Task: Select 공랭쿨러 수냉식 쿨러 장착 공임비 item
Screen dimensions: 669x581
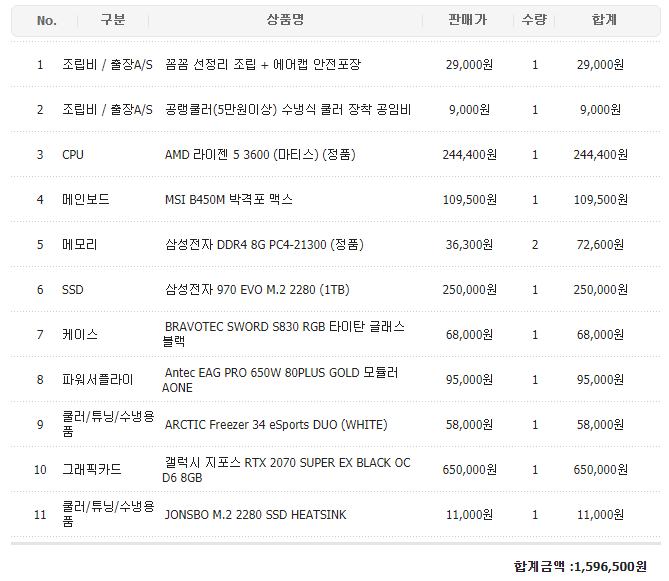Action: coord(287,109)
